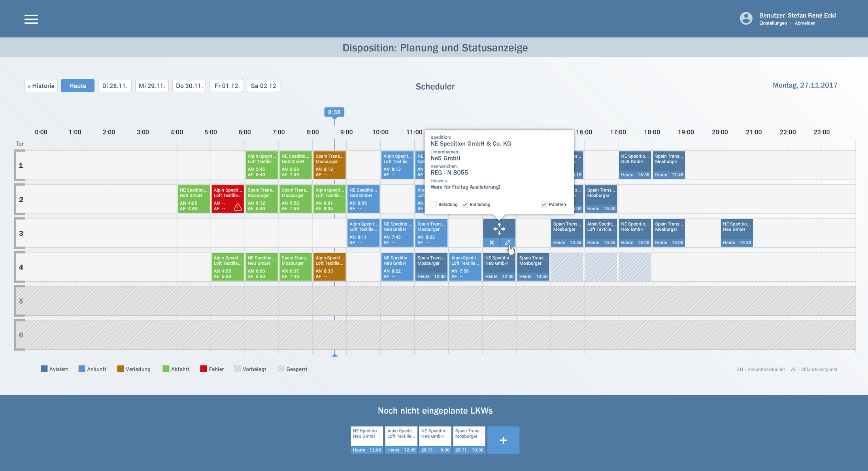This screenshot has width=868, height=471.
Task: Open Einstellungen link
Action: (x=773, y=23)
